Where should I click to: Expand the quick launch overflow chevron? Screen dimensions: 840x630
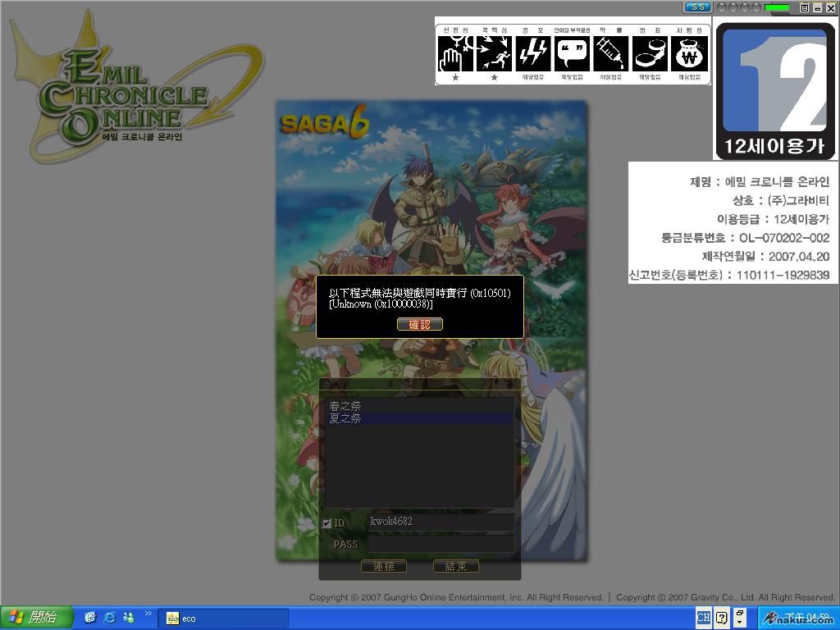tap(148, 614)
